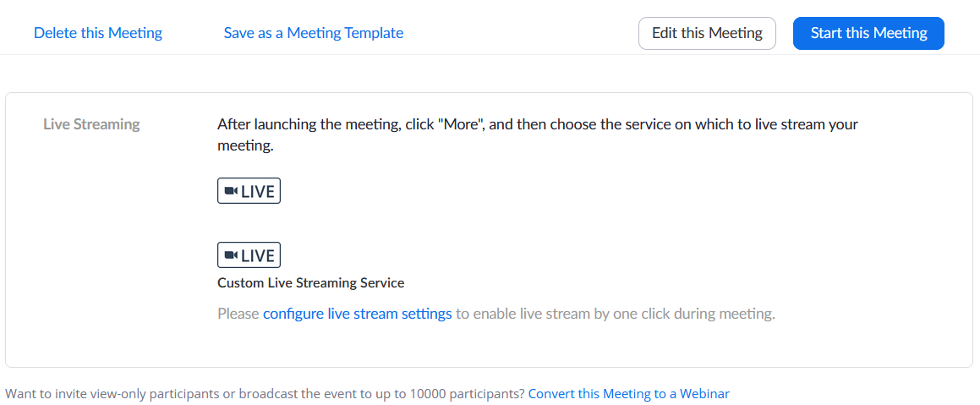Click the LIVE badge above Custom Live Streaming Service
Screen dimensions: 980x405
[x=249, y=255]
